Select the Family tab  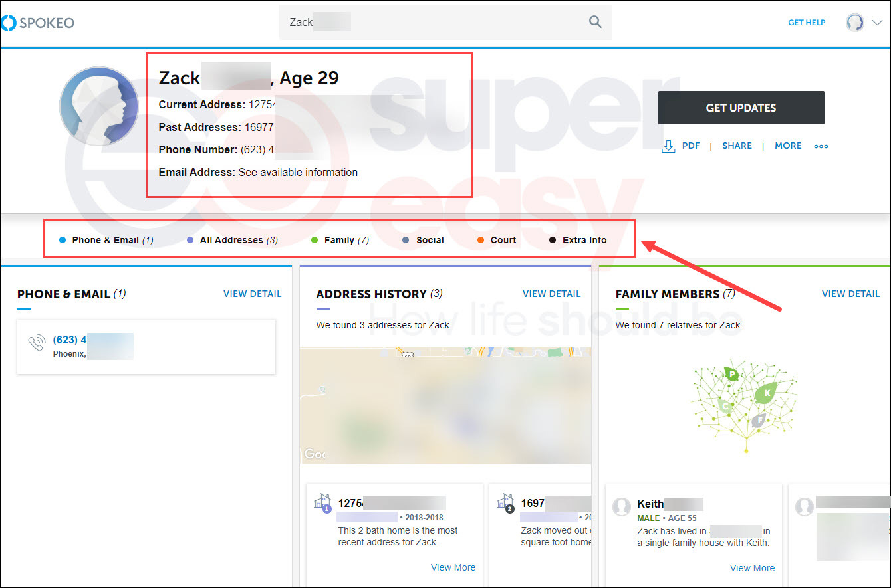pos(340,240)
